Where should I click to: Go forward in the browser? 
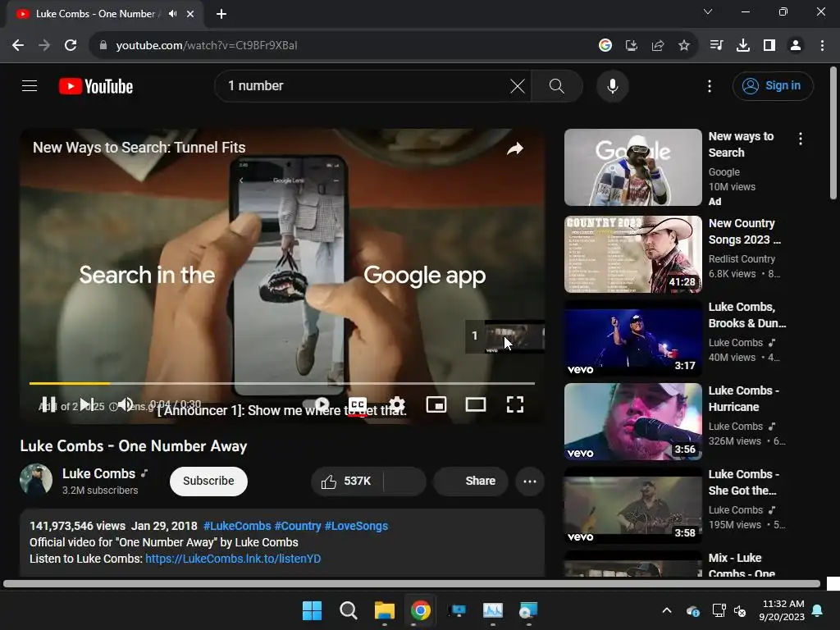tap(44, 46)
